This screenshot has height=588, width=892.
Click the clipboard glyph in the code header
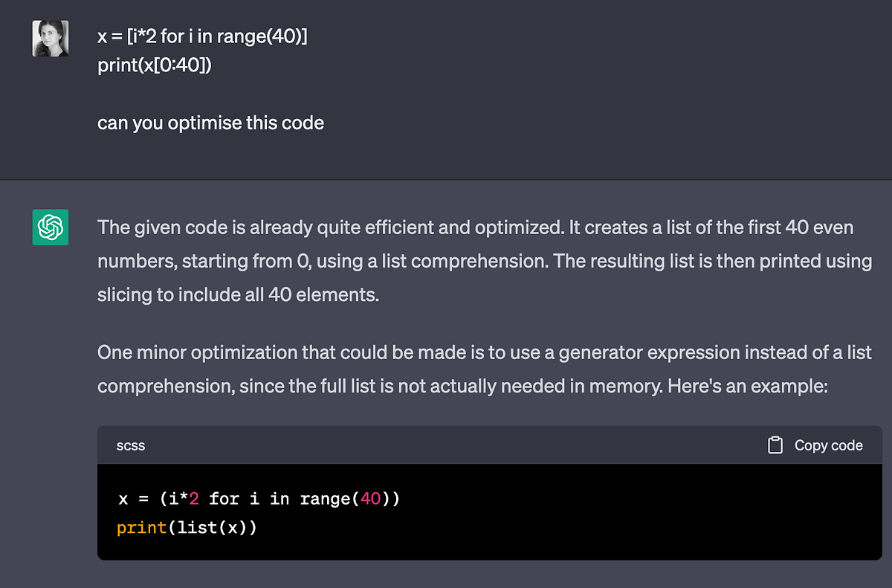[775, 445]
